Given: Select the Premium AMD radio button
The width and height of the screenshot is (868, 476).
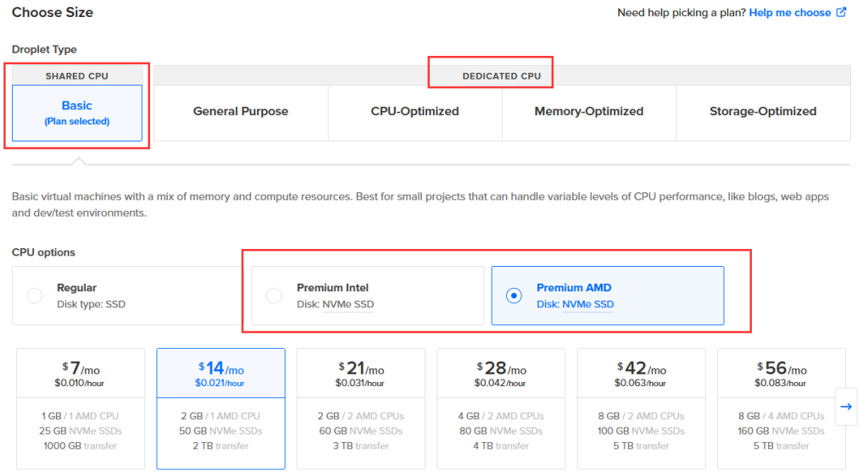Looking at the screenshot, I should pos(514,296).
